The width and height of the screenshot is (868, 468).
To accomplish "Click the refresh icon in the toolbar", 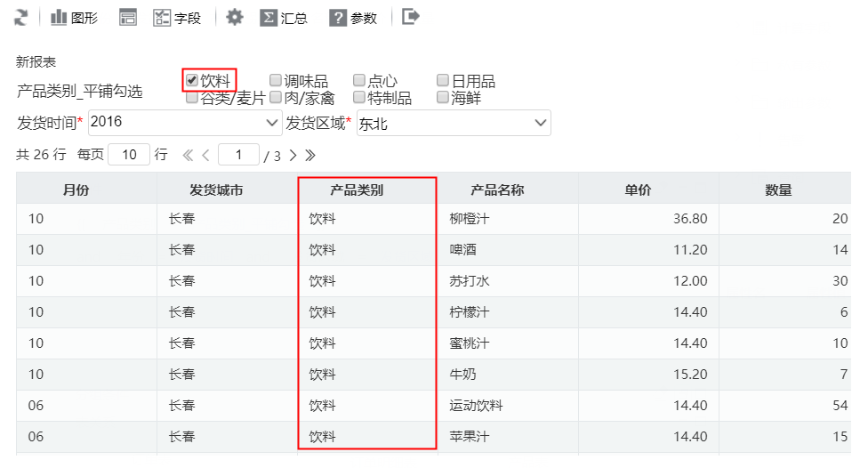I will [x=20, y=18].
